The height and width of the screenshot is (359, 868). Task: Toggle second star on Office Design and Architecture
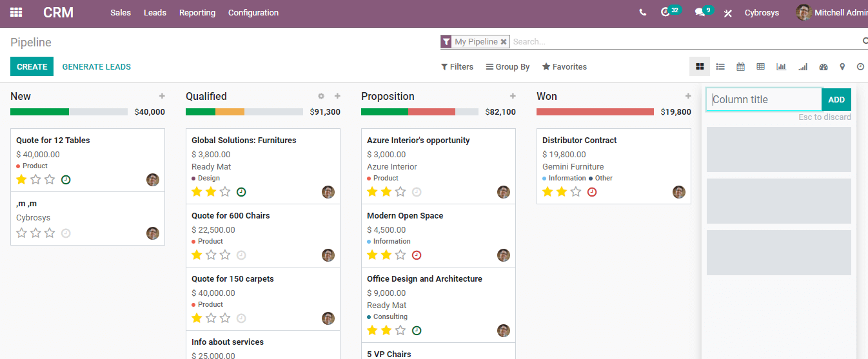click(386, 331)
